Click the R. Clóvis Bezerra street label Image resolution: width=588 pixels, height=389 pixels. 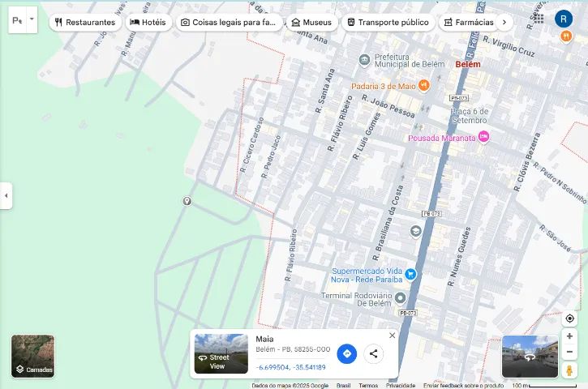[x=527, y=162]
